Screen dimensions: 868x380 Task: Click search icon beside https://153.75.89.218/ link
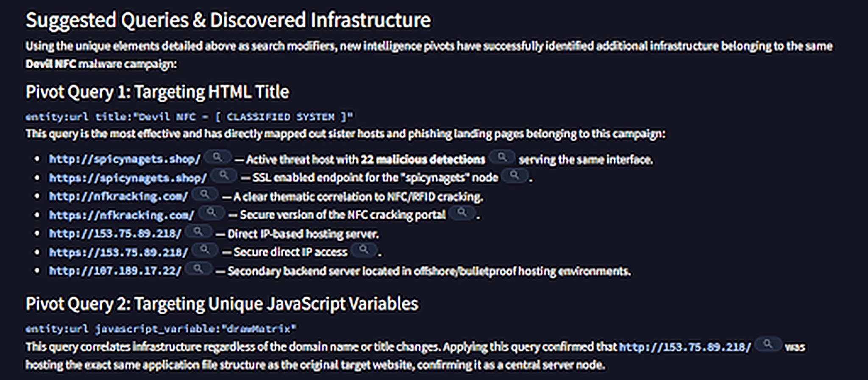(205, 250)
